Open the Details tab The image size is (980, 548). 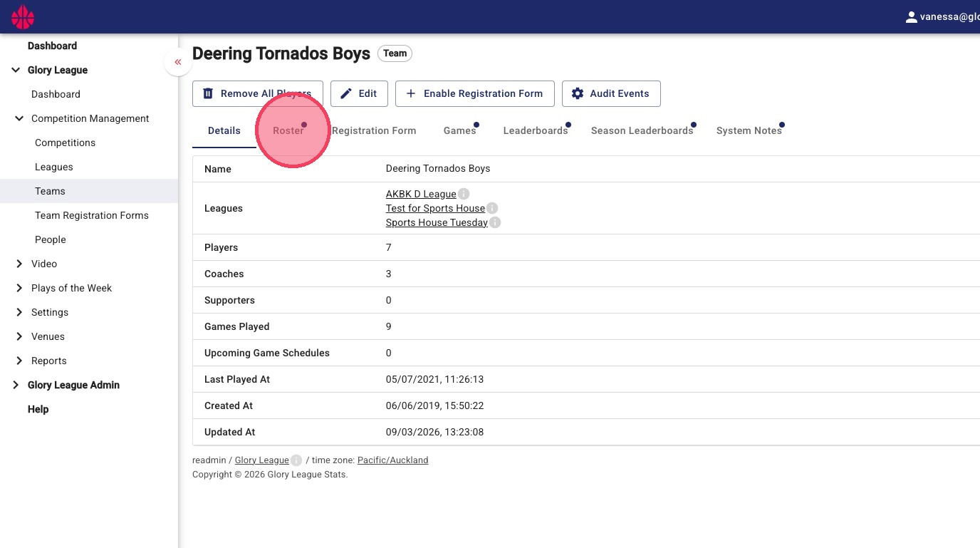tap(224, 130)
